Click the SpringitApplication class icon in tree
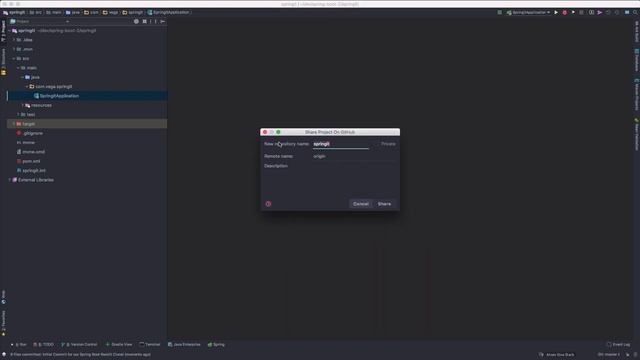The width and height of the screenshot is (640, 360). [x=36, y=96]
